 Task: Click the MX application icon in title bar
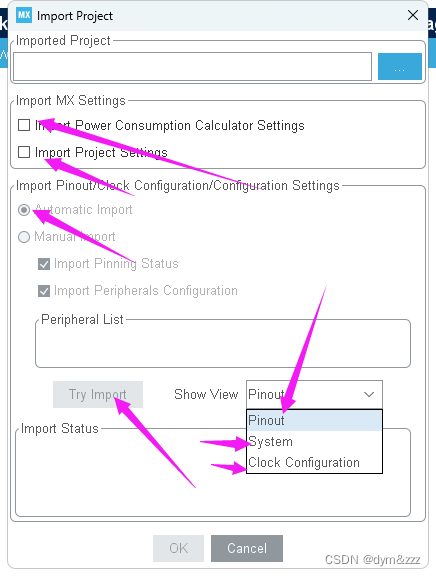click(24, 15)
